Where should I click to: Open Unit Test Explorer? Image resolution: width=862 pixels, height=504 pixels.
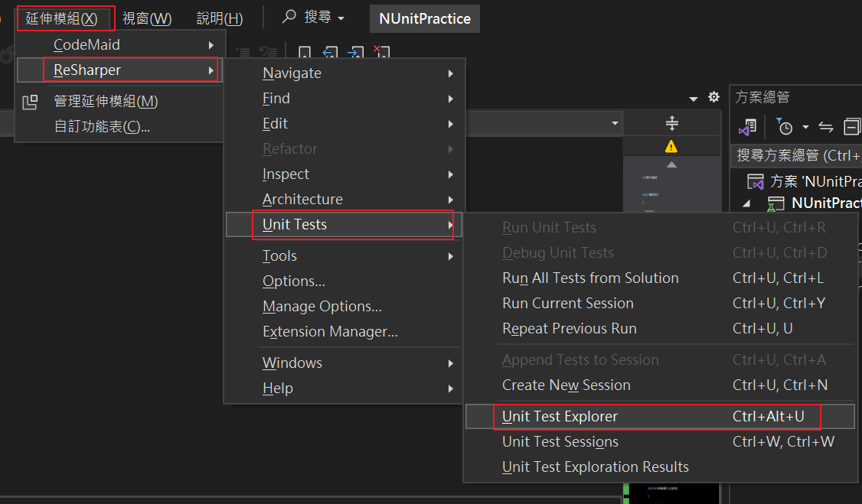tap(660, 417)
